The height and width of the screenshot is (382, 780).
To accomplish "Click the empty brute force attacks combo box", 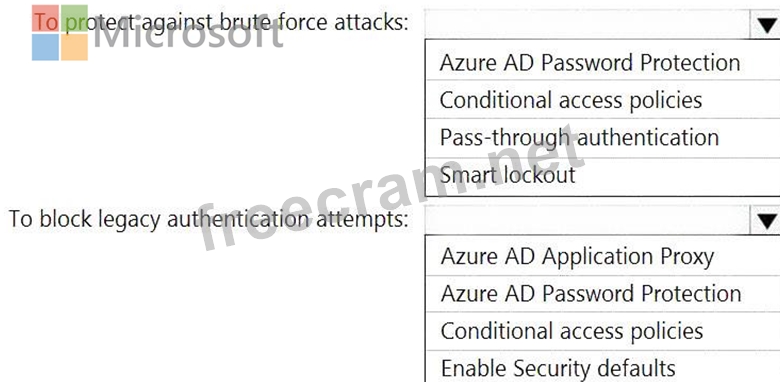I will (587, 23).
